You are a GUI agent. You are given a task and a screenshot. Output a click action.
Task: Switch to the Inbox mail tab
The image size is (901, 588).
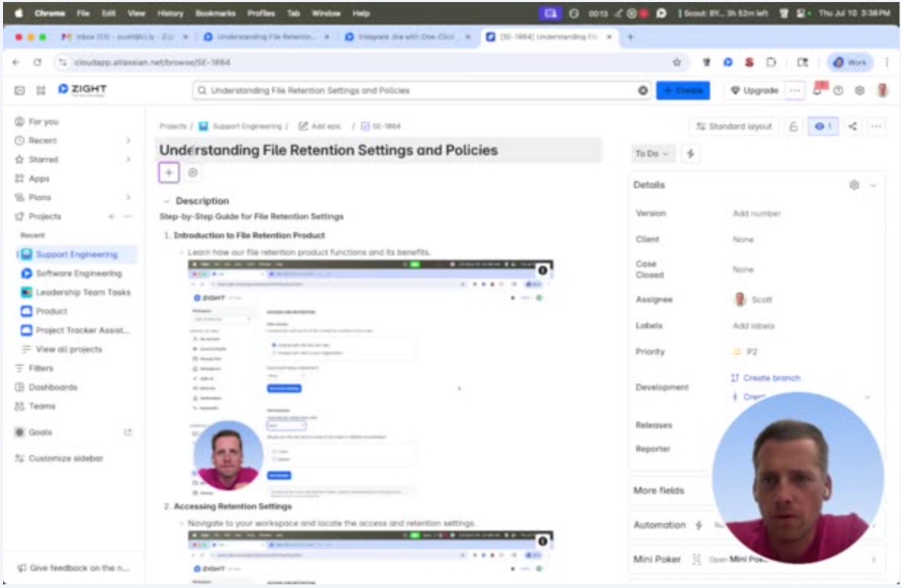(124, 36)
